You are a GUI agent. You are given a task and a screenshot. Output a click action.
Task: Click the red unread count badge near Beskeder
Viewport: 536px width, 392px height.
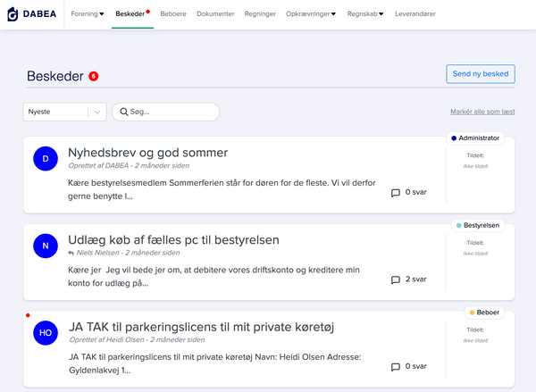click(x=94, y=76)
